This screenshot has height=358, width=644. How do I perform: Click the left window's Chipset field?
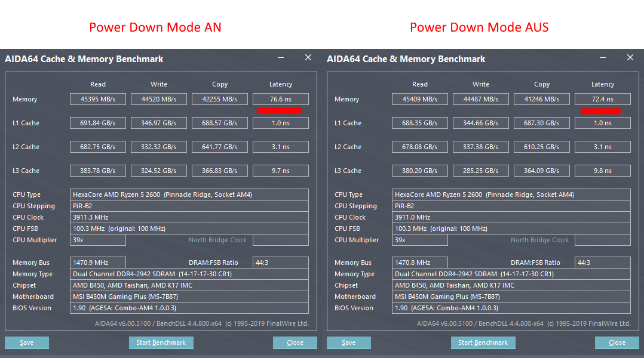pos(189,285)
